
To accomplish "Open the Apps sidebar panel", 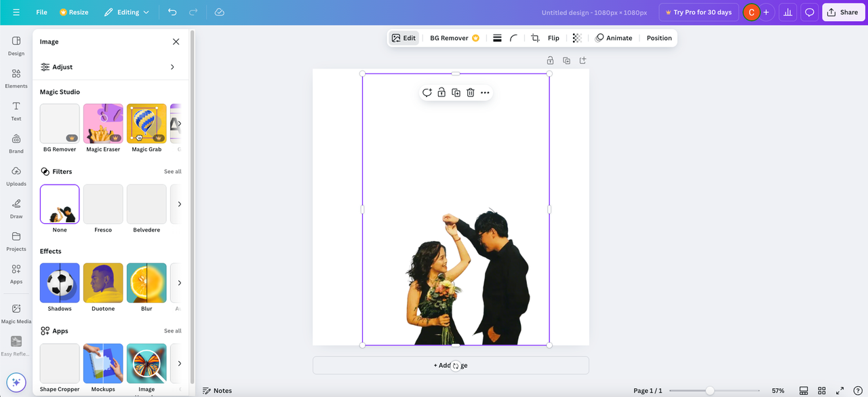I will tap(16, 273).
